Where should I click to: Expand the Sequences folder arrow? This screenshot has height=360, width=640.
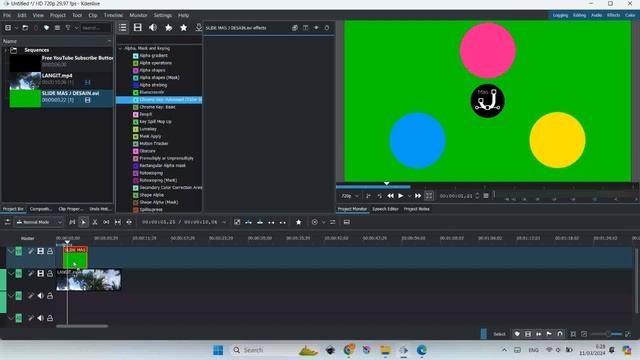[6, 50]
